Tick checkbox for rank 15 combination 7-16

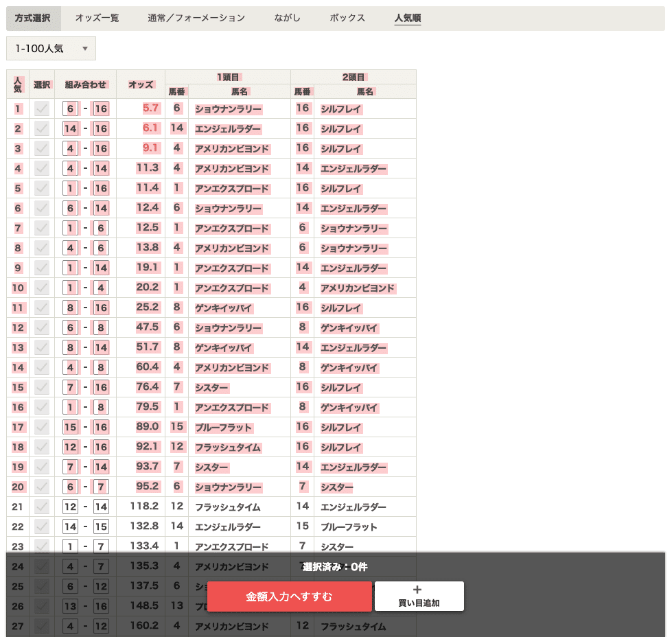(42, 387)
